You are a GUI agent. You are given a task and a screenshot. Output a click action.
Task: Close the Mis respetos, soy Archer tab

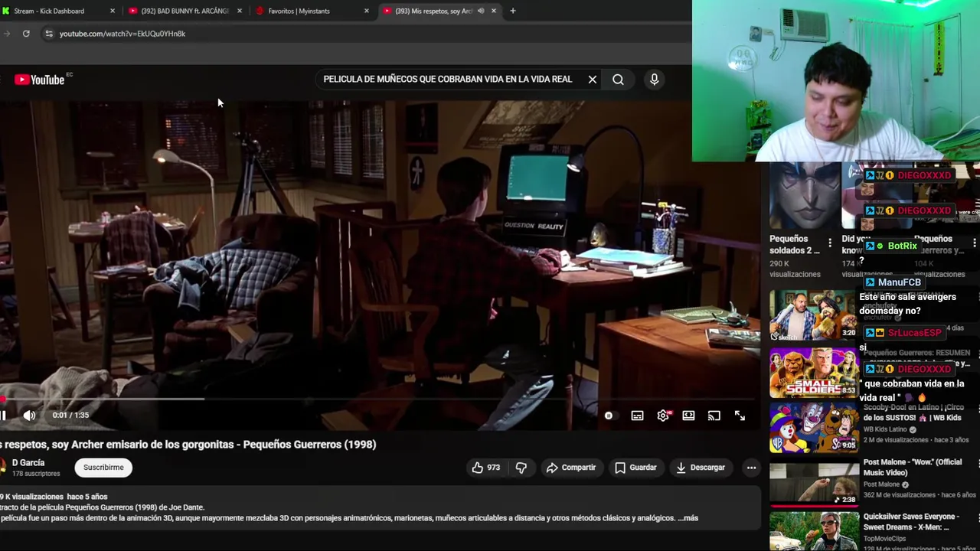493,11
